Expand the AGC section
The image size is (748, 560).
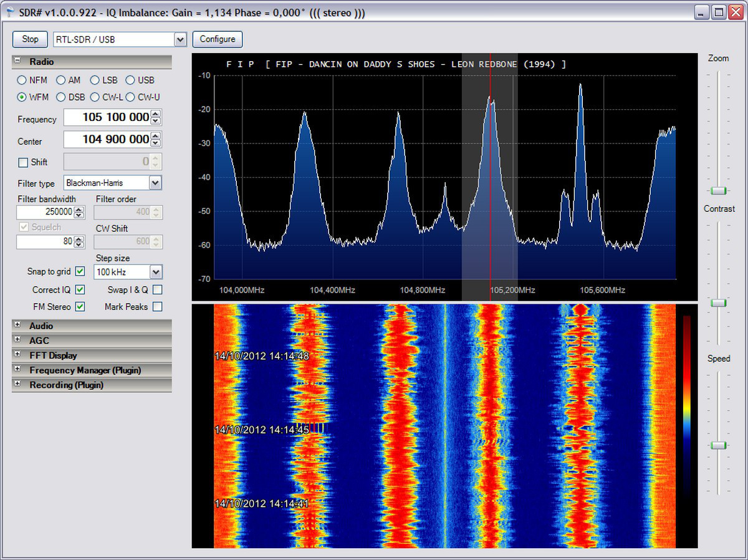[17, 340]
